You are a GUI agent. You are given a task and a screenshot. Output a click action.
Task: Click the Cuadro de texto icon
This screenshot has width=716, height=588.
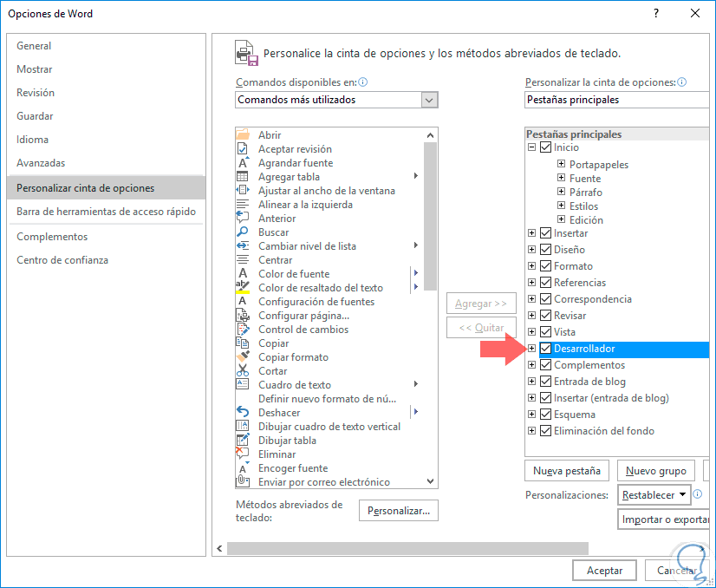click(x=243, y=385)
